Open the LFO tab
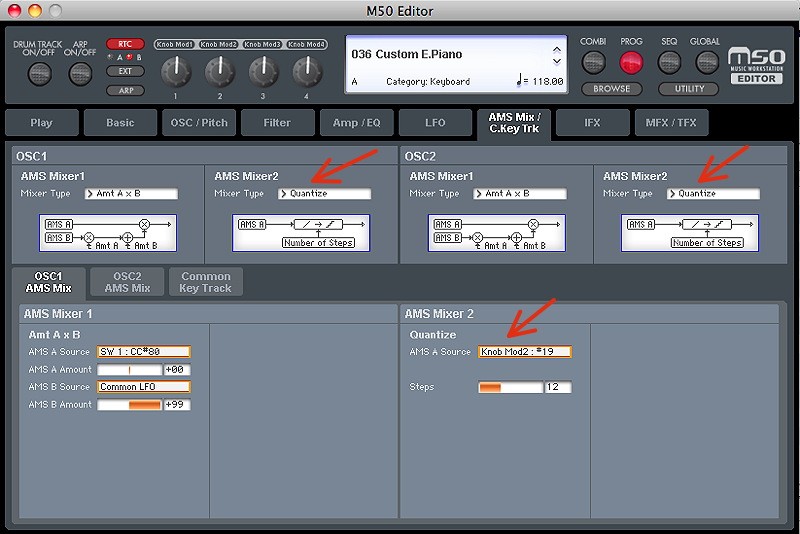This screenshot has width=800, height=534. tap(435, 122)
